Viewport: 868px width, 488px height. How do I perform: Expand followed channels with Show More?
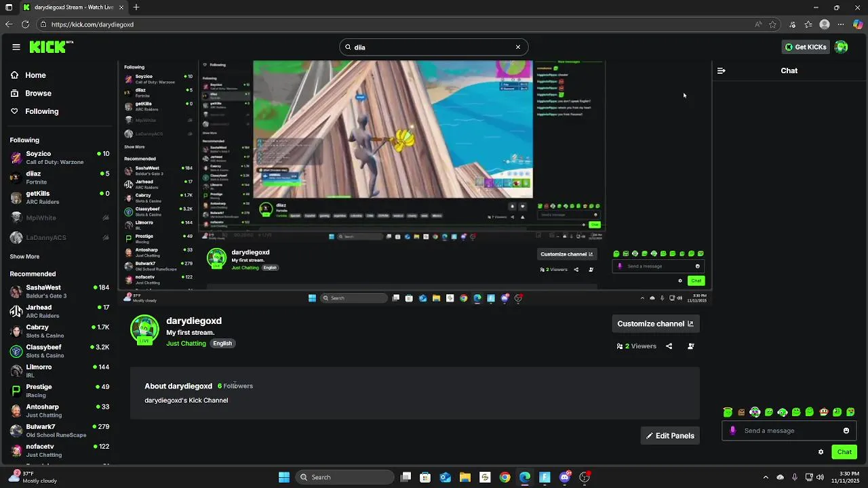[24, 257]
